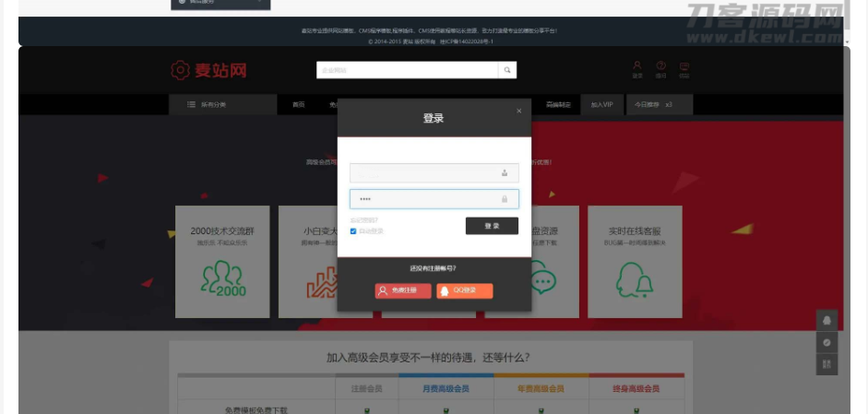Open the 今日推荐 nav item
The image size is (868, 414).
point(660,104)
